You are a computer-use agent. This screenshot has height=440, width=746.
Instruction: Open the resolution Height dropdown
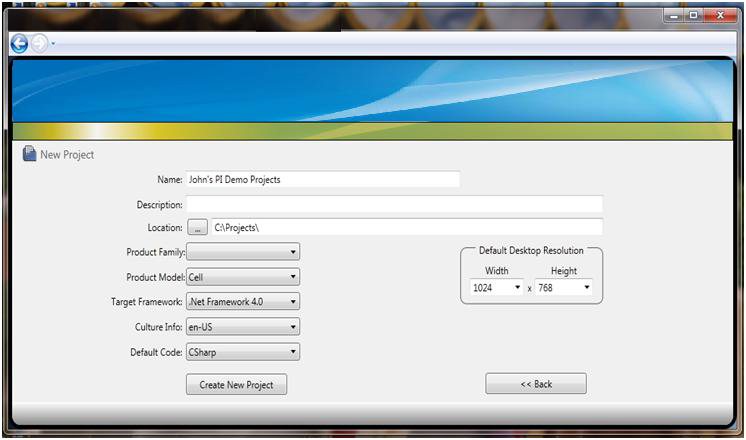click(x=564, y=288)
